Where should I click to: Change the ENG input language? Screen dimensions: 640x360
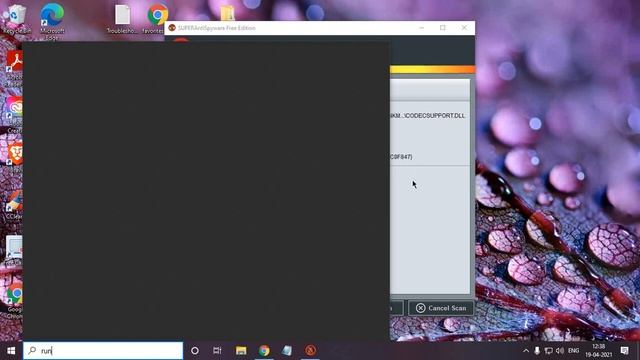[x=573, y=351]
